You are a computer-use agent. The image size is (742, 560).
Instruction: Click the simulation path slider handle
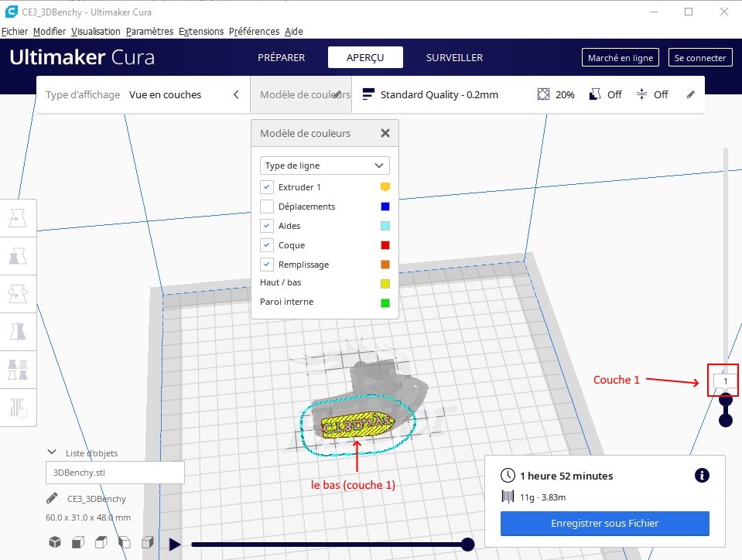pos(467,545)
